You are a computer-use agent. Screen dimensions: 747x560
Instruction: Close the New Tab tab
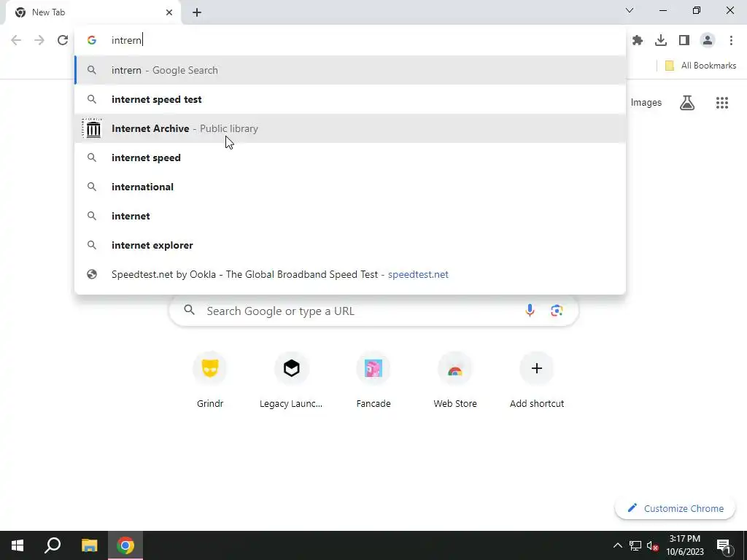(x=169, y=12)
